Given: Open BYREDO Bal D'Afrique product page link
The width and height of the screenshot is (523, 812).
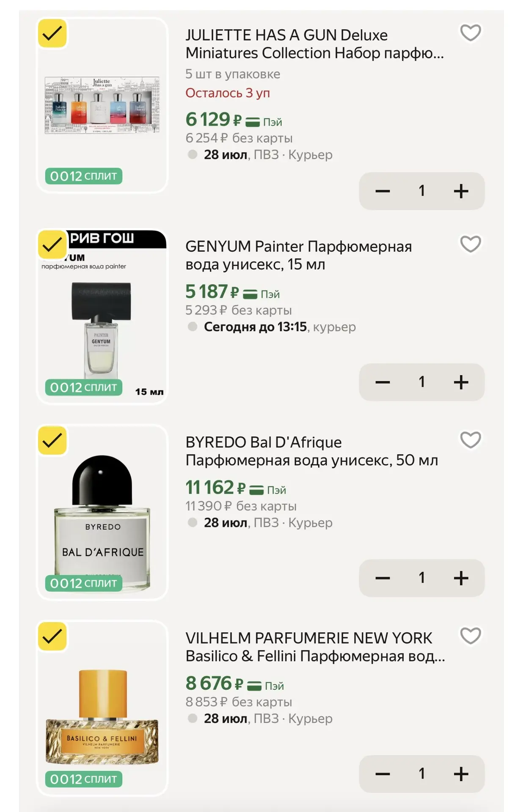Looking at the screenshot, I should [312, 451].
